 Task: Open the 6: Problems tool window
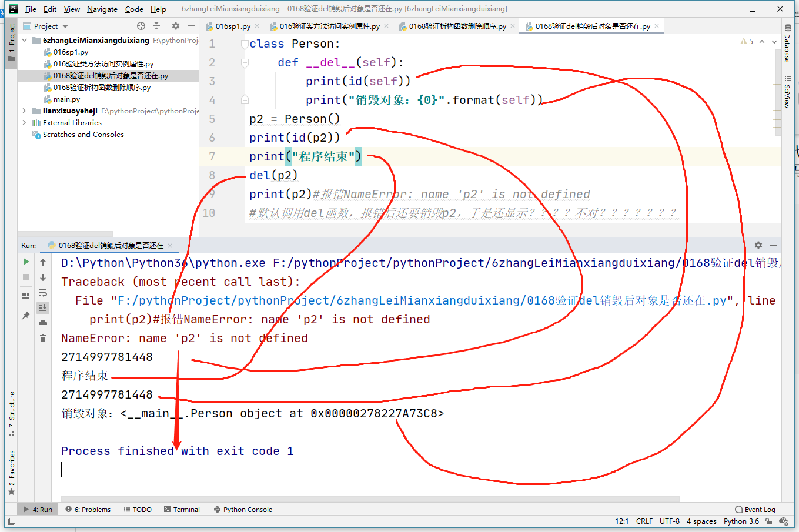[88, 510]
